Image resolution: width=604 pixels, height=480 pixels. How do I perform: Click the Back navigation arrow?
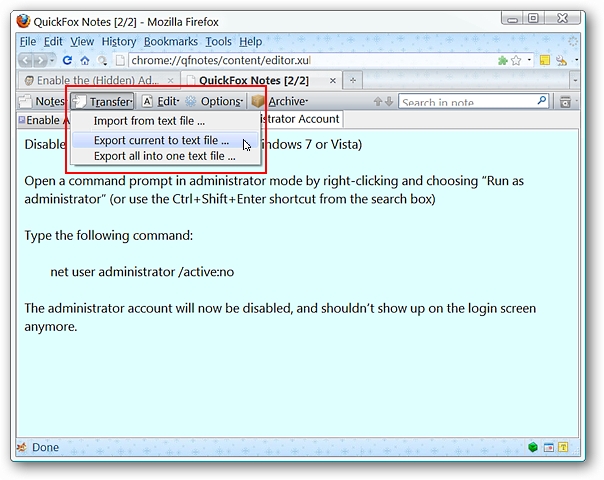(25, 60)
